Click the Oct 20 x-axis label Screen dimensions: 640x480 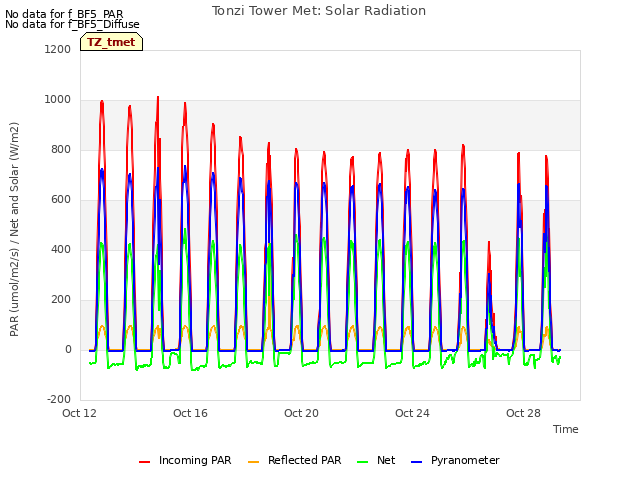[301, 413]
